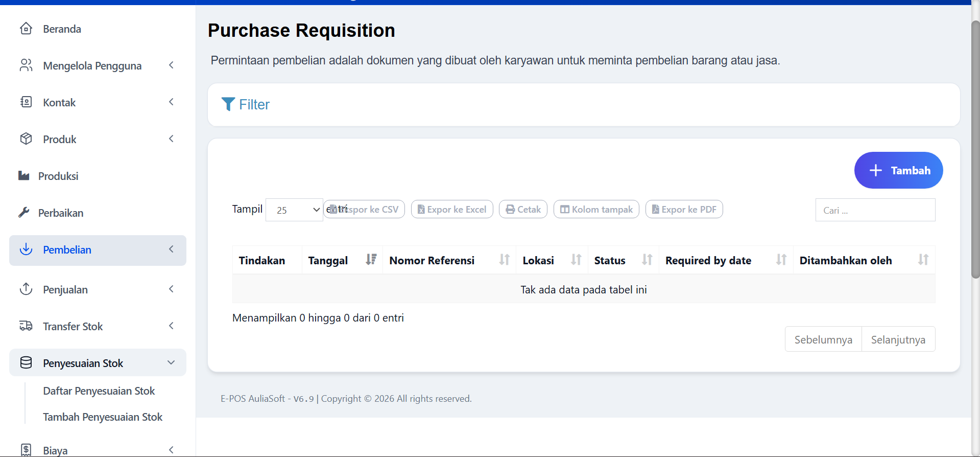The image size is (980, 457).
Task: Click Expor ke Excel button
Action: [452, 210]
